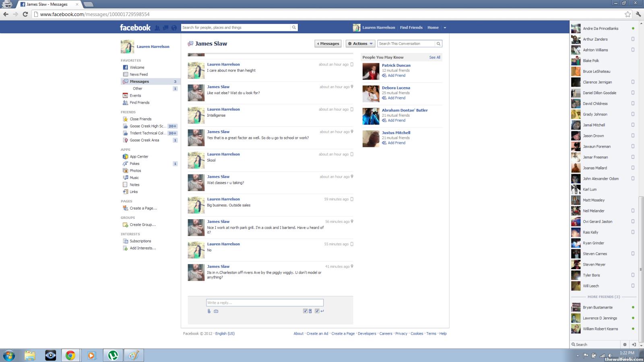Click the chat sidebar gear options icon
The image size is (644, 362).
coord(625,344)
